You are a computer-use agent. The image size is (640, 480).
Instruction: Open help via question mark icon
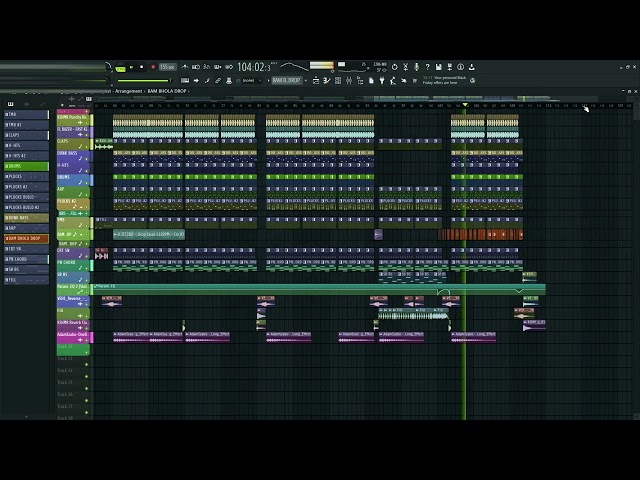[427, 67]
